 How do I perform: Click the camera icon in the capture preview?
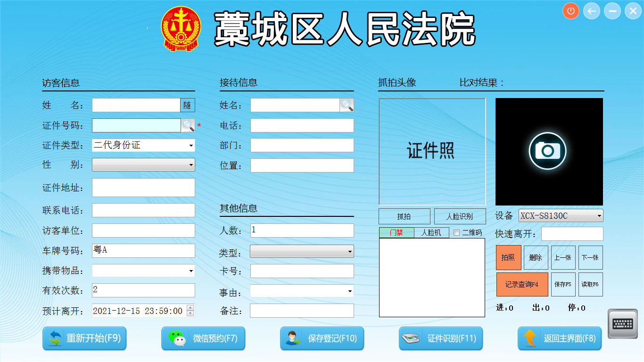(548, 151)
